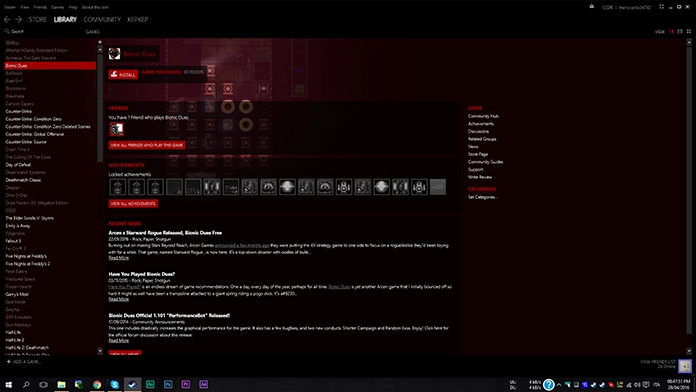This screenshot has width=696, height=392.
Task: Click details pane scrollbar up arrow
Action: [x=689, y=42]
